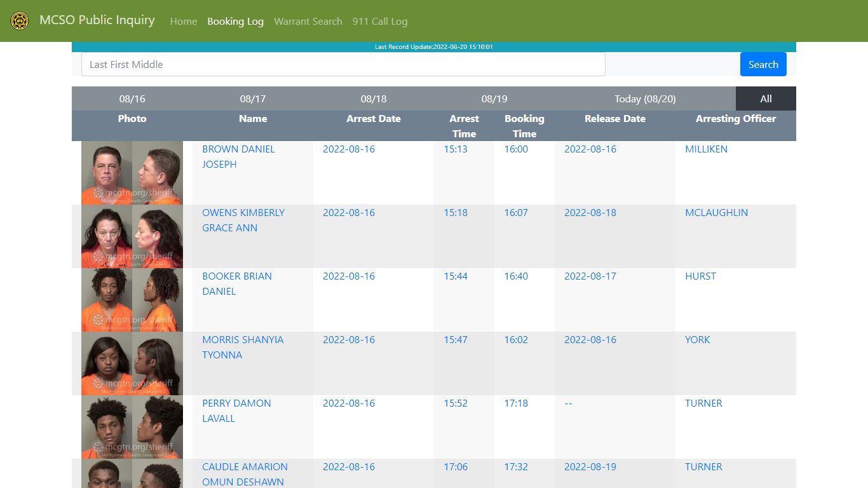The height and width of the screenshot is (488, 868).
Task: Select the 08/19 date tab
Action: tap(494, 98)
